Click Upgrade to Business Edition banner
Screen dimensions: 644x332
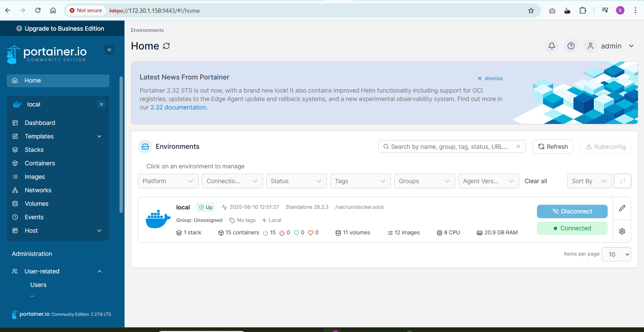[x=62, y=29]
